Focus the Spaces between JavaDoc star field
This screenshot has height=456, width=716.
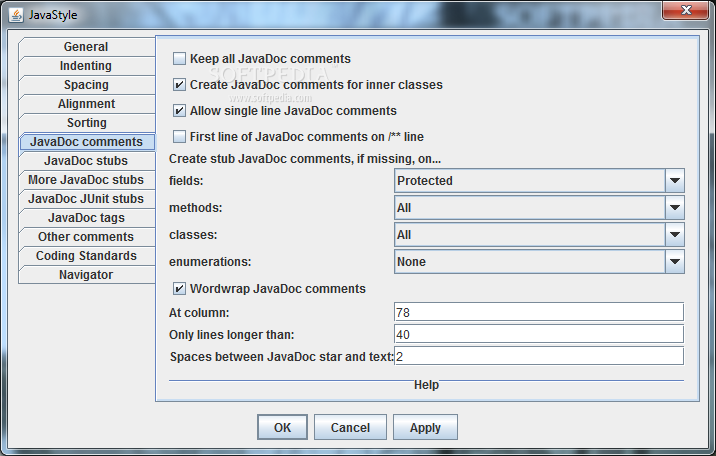click(539, 356)
